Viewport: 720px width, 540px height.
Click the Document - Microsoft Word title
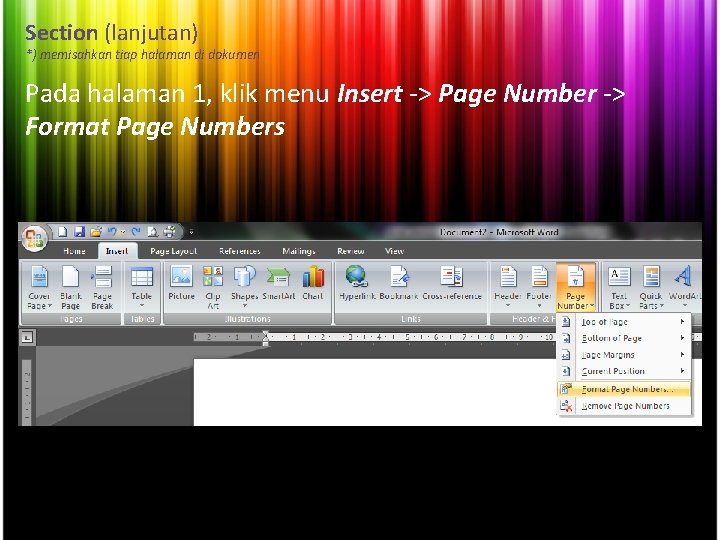point(499,232)
